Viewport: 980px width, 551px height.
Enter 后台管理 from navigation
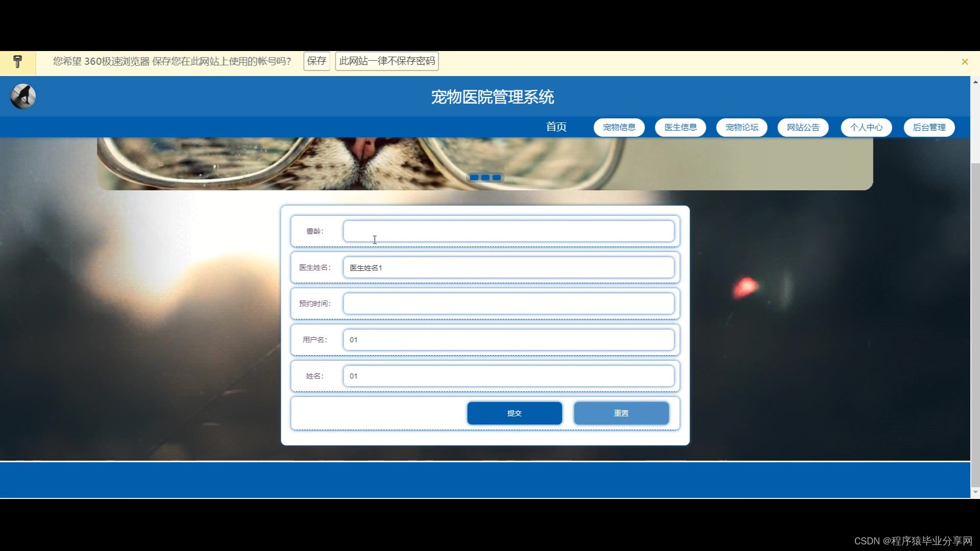[x=928, y=128]
